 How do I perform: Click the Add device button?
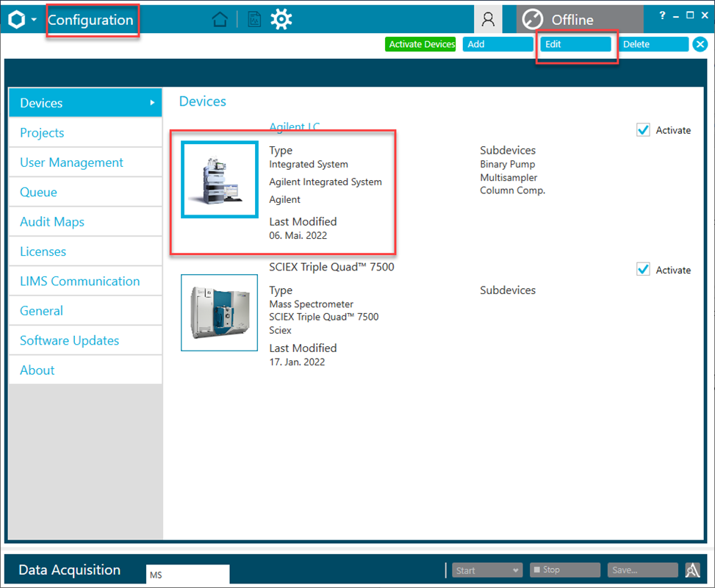[x=497, y=44]
